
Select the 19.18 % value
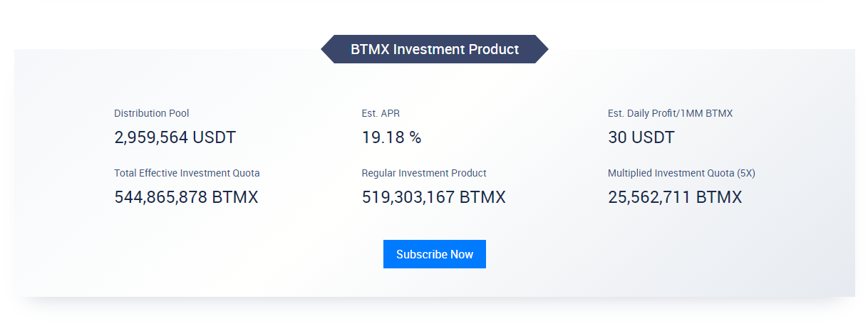pyautogui.click(x=391, y=137)
